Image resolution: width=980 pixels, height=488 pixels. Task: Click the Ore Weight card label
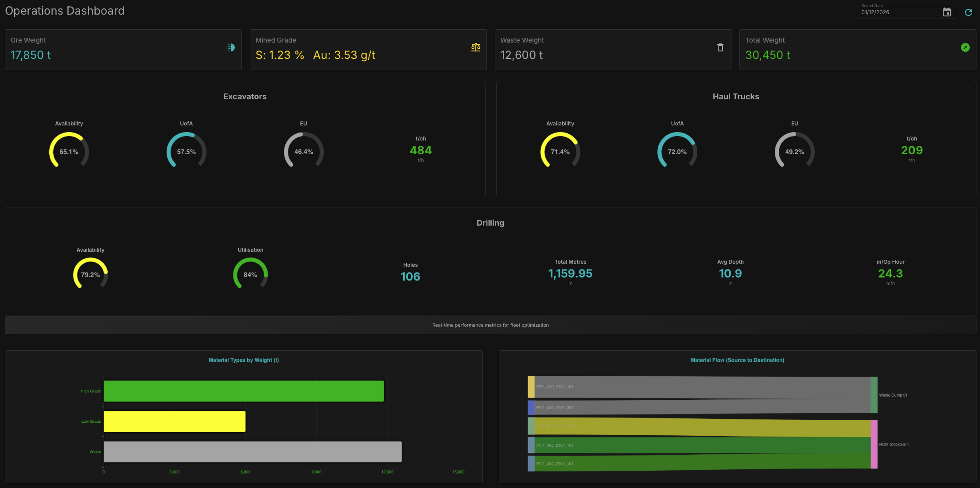click(28, 40)
